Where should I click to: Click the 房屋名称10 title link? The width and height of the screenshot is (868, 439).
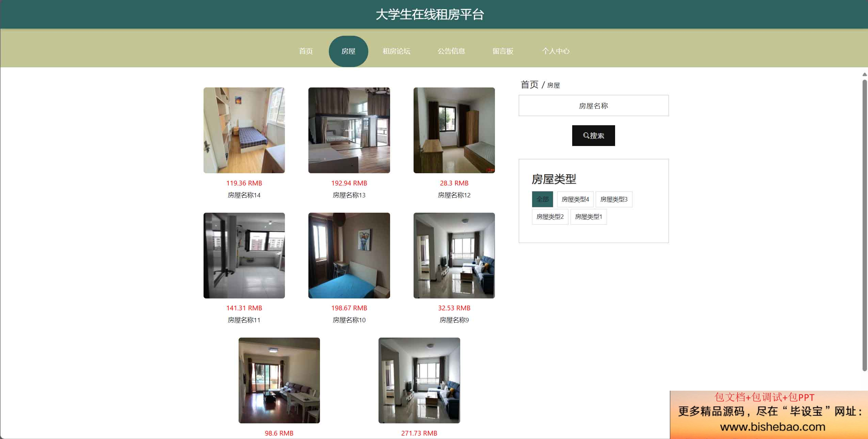coord(349,320)
